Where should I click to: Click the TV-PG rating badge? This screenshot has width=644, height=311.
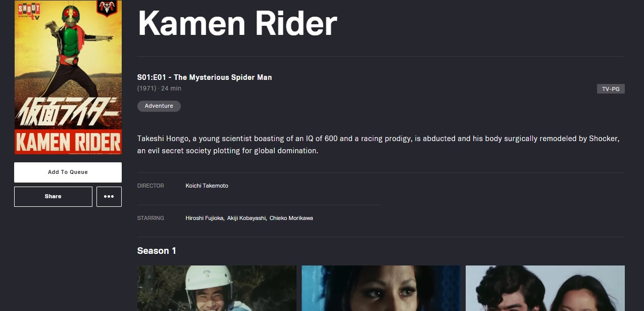(x=611, y=89)
